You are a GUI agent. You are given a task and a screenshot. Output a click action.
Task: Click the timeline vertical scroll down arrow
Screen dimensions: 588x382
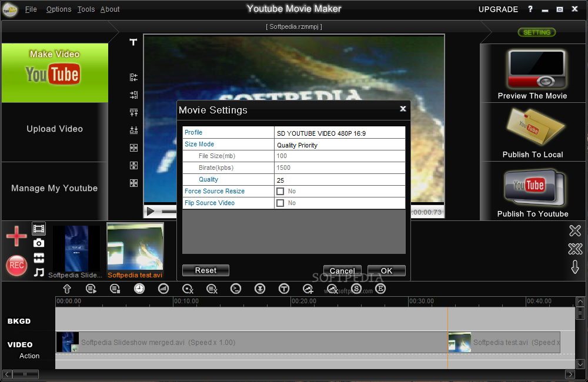[580, 364]
